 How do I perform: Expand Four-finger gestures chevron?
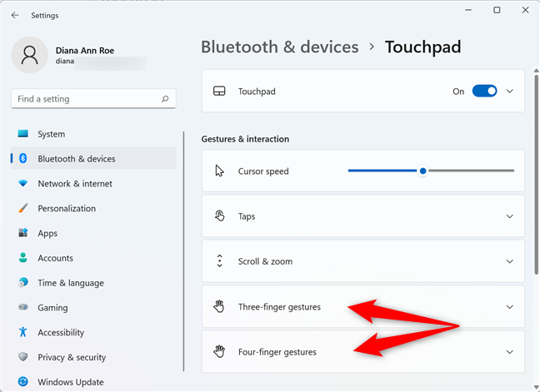pos(510,352)
